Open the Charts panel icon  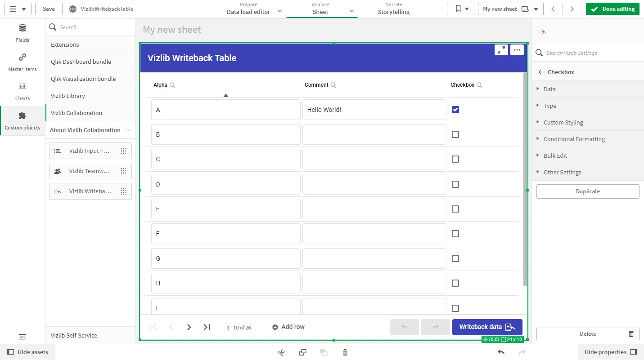pyautogui.click(x=23, y=86)
